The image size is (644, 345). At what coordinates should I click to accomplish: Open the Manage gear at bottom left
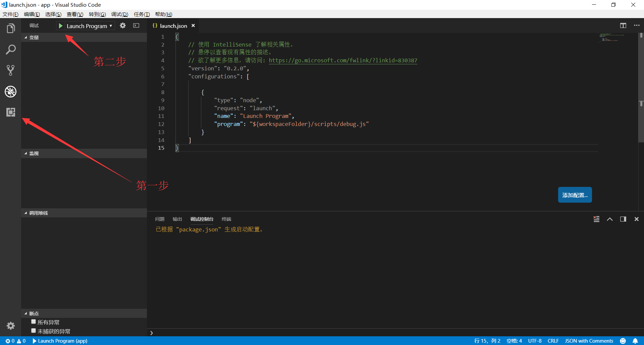click(11, 326)
